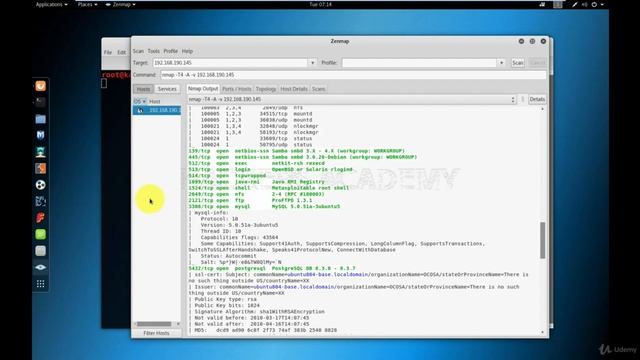Image resolution: width=640 pixels, height=360 pixels.
Task: Open the Scan menu in Zenmap
Action: pyautogui.click(x=138, y=51)
